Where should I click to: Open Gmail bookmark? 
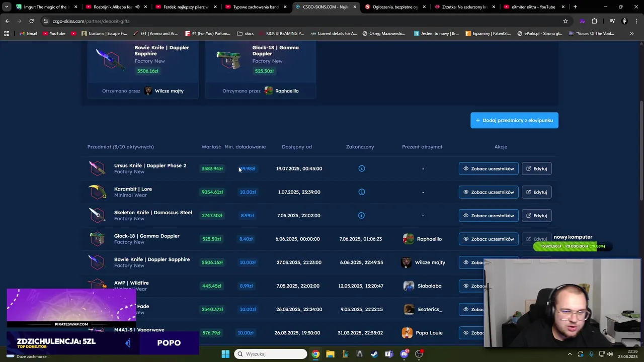(28, 33)
